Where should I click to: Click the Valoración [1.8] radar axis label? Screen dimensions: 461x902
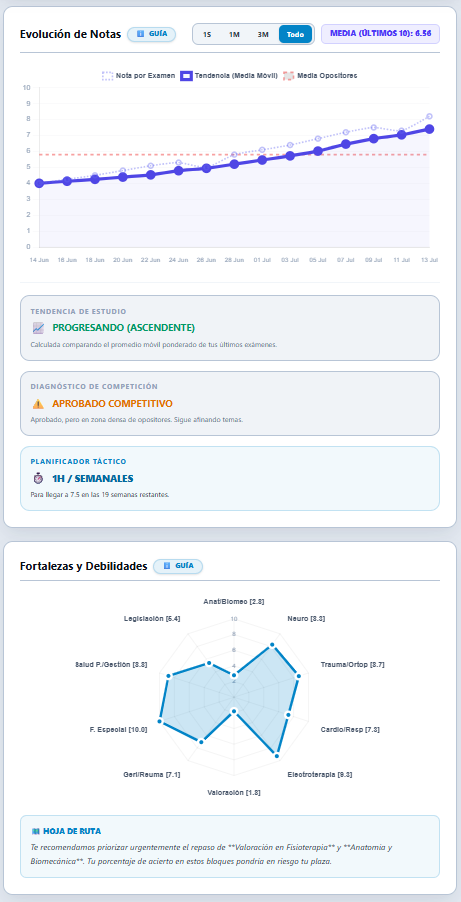pyautogui.click(x=234, y=792)
